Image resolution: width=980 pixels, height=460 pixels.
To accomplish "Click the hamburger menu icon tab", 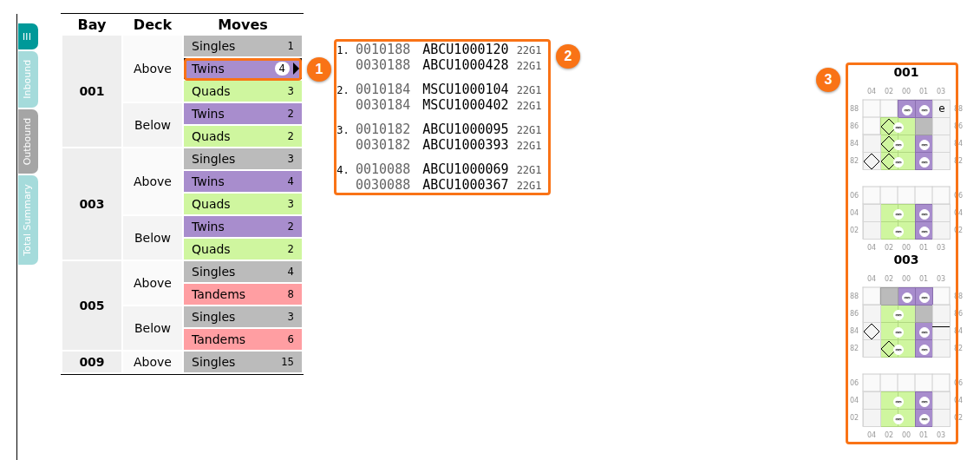I will (28, 36).
